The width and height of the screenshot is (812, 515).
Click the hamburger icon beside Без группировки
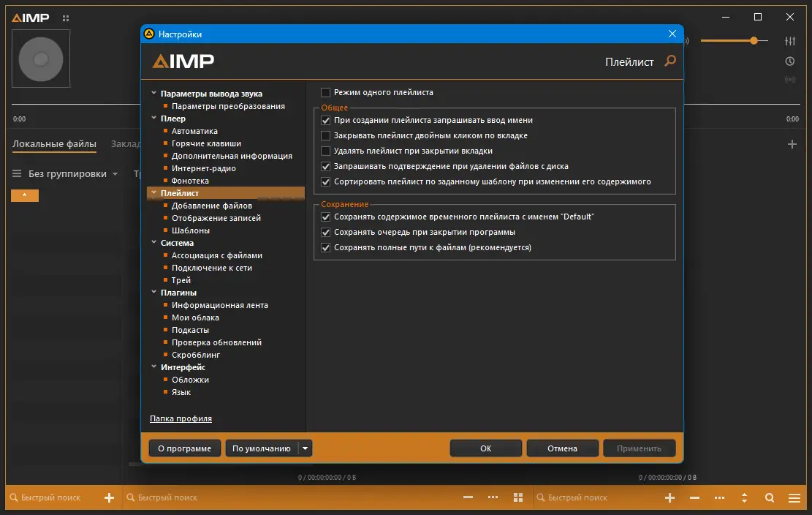[17, 173]
